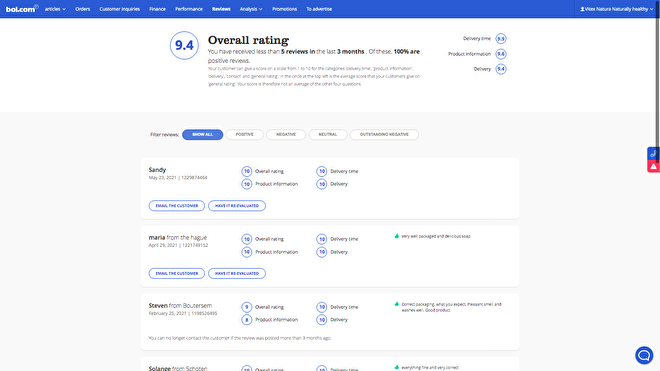Click the bol.com logo
The width and height of the screenshot is (660, 371).
coord(21,9)
